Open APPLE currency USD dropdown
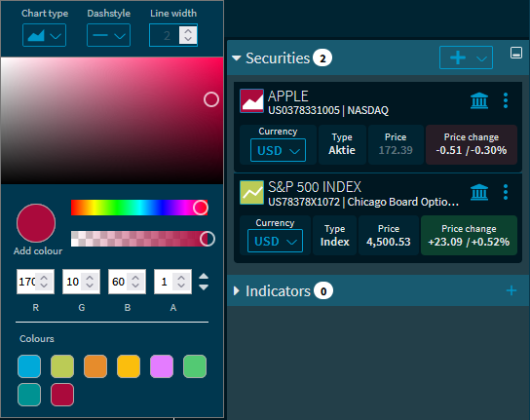Image resolution: width=530 pixels, height=420 pixels. click(x=278, y=150)
